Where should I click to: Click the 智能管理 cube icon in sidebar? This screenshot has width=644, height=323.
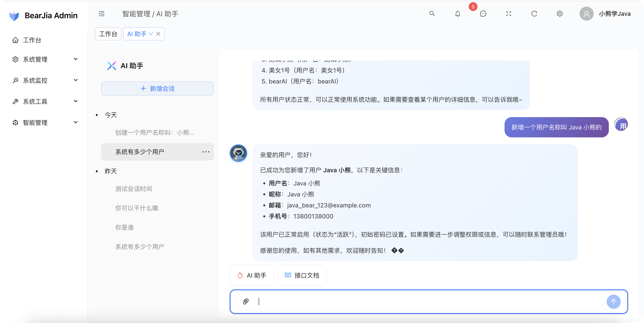click(x=15, y=122)
